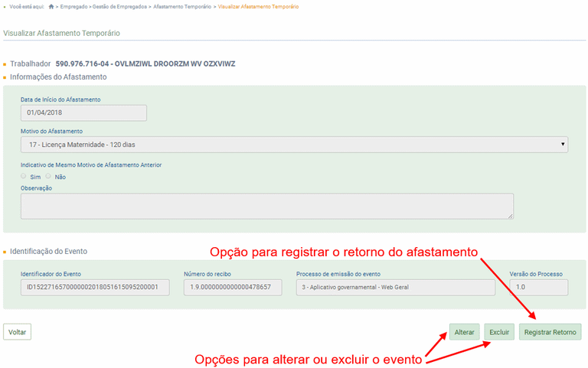The image size is (588, 368).
Task: Click the Observação text area
Action: tap(267, 206)
